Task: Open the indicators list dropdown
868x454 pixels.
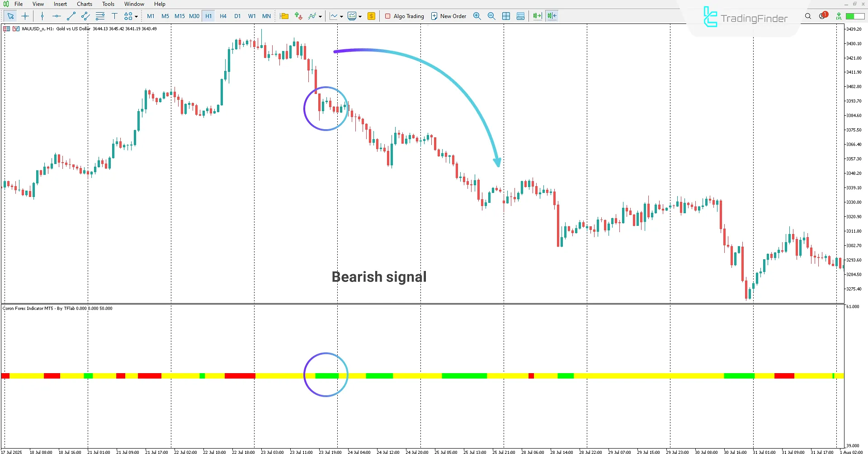Action: point(315,16)
